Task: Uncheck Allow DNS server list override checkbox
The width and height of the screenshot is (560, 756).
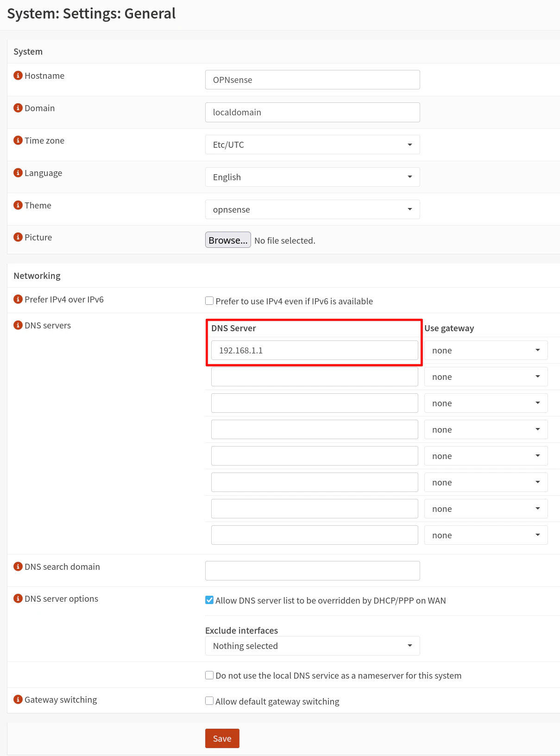Action: coord(209,600)
